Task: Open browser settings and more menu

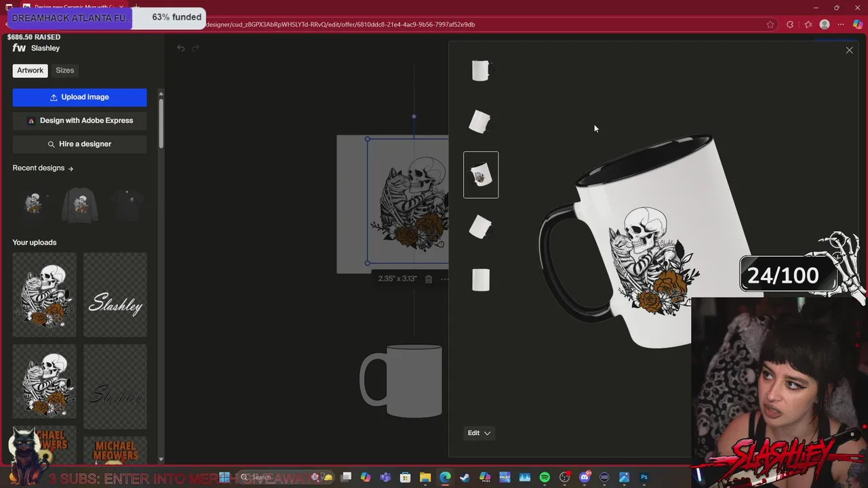Action: (842, 24)
